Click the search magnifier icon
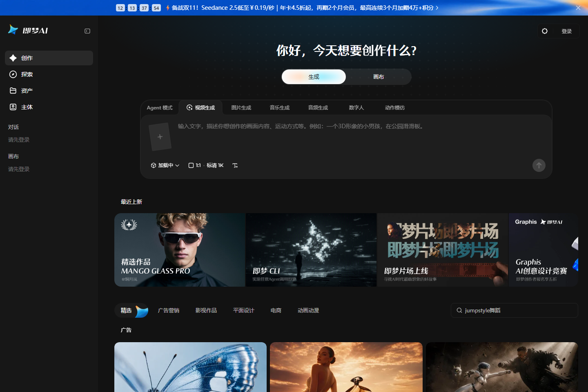This screenshot has width=588, height=392. click(459, 310)
